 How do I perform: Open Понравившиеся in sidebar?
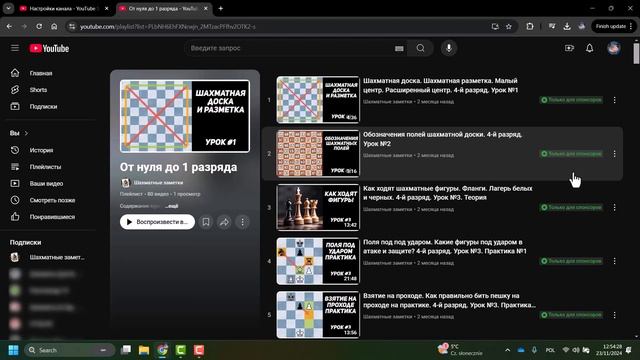pos(51,217)
